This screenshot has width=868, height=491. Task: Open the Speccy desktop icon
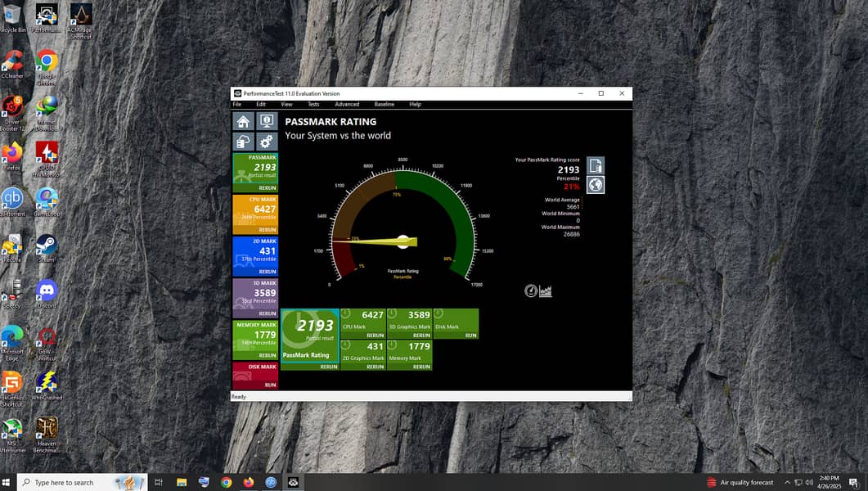pyautogui.click(x=12, y=294)
